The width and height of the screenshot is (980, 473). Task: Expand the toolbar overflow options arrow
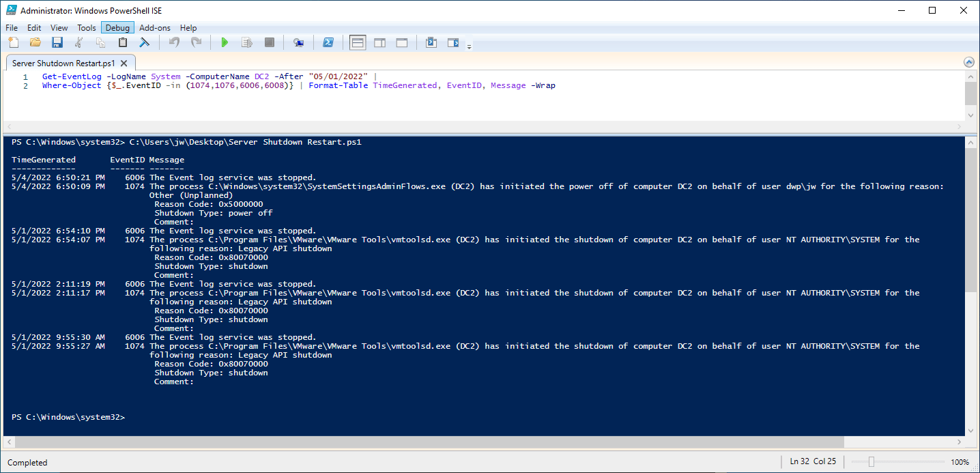469,46
